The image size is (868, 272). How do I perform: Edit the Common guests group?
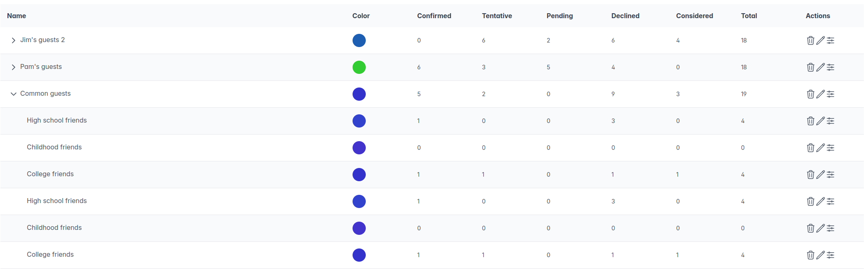(821, 94)
